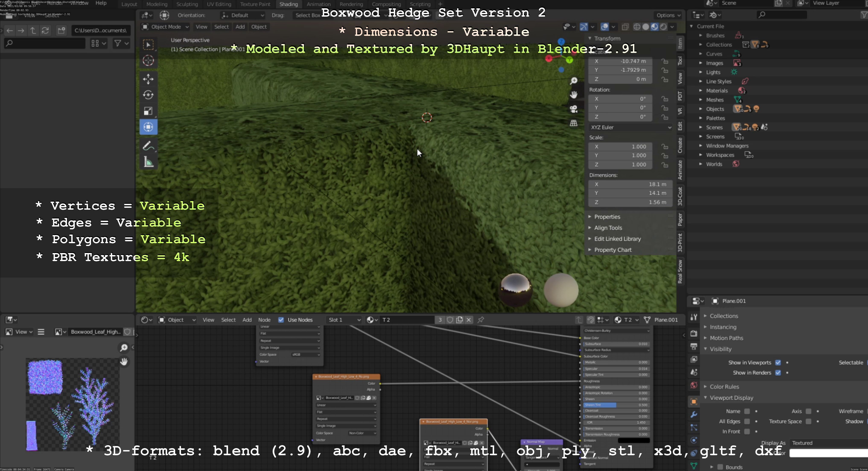Click image editor zoom magnifier icon
This screenshot has height=471, width=868.
click(124, 347)
